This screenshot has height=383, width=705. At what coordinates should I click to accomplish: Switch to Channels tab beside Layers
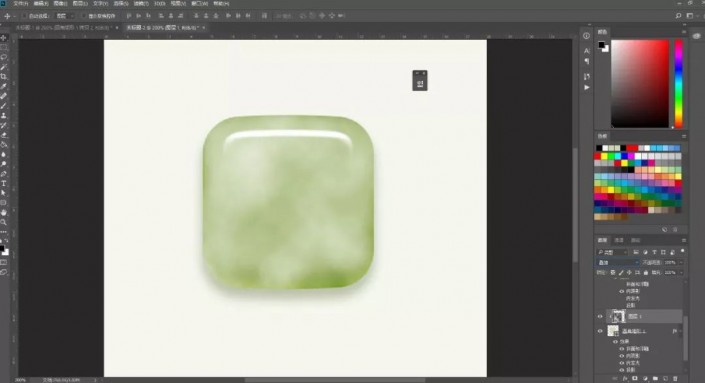coord(619,240)
